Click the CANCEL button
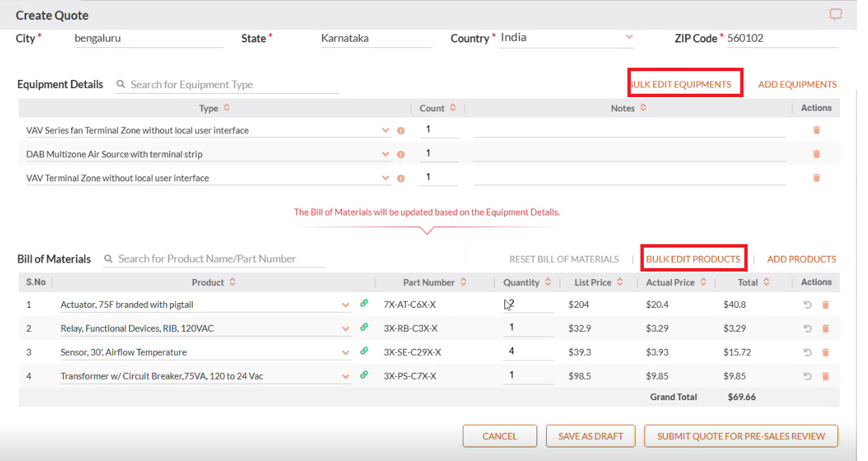The image size is (868, 461). point(500,436)
